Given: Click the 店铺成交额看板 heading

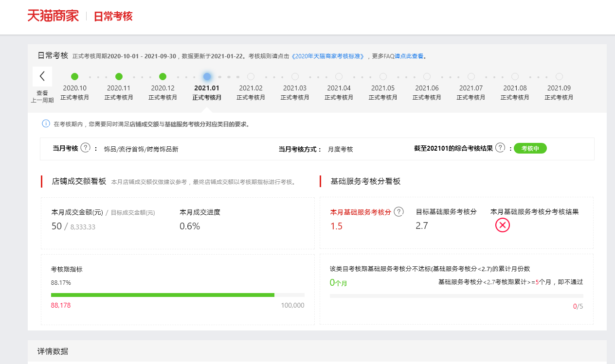Looking at the screenshot, I should [x=79, y=181].
